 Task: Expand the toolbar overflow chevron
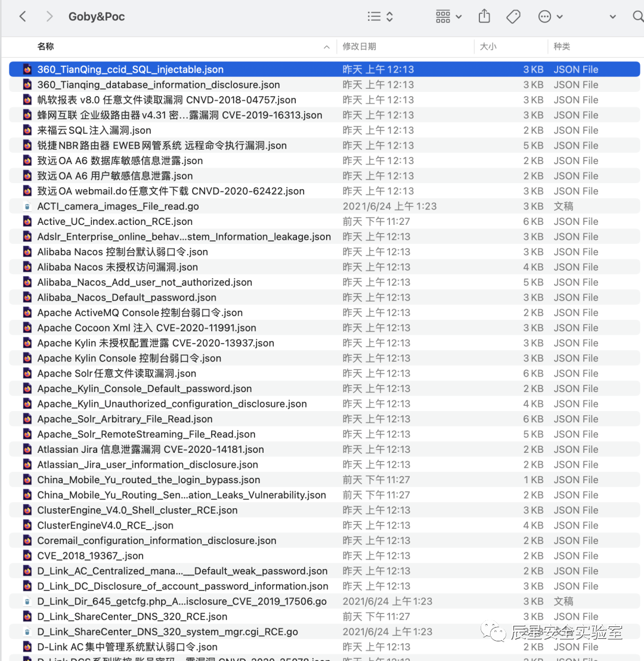(612, 17)
